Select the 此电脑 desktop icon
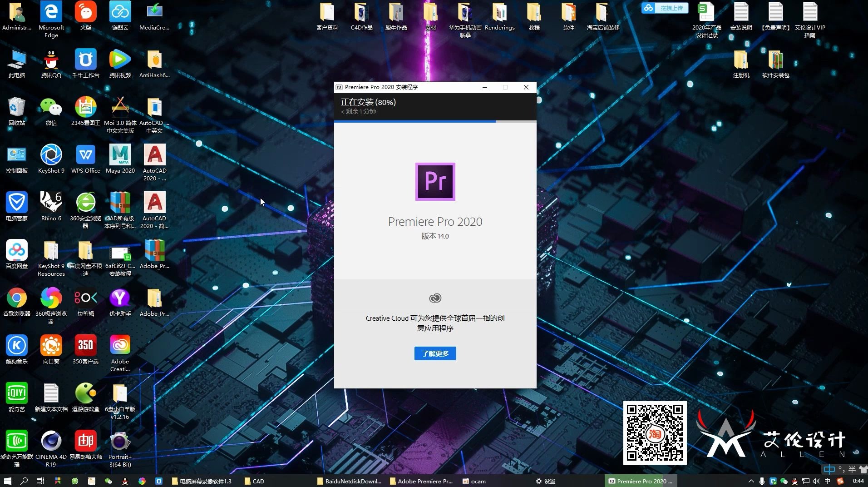The image size is (868, 487). 17,64
